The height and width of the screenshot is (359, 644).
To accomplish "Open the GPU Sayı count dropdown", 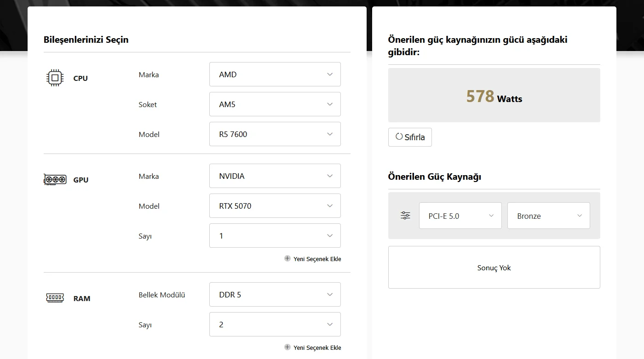I will (275, 236).
